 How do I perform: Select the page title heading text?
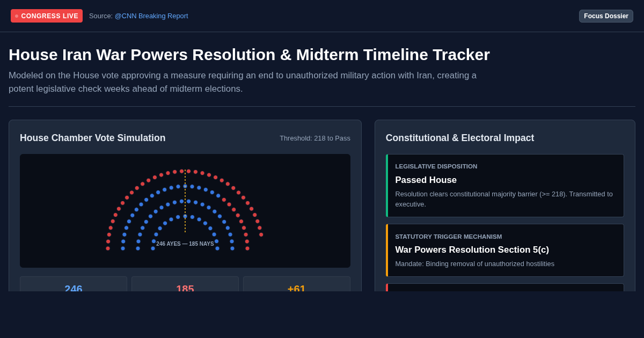[249, 55]
